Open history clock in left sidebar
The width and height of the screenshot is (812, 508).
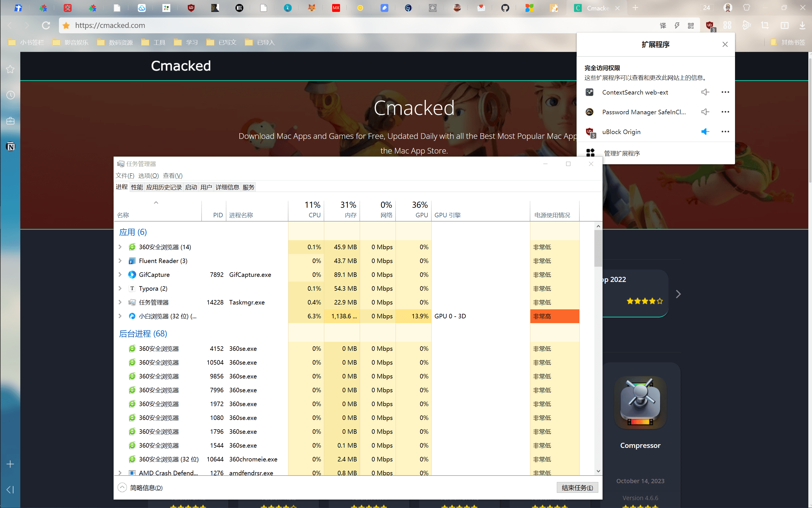click(10, 95)
